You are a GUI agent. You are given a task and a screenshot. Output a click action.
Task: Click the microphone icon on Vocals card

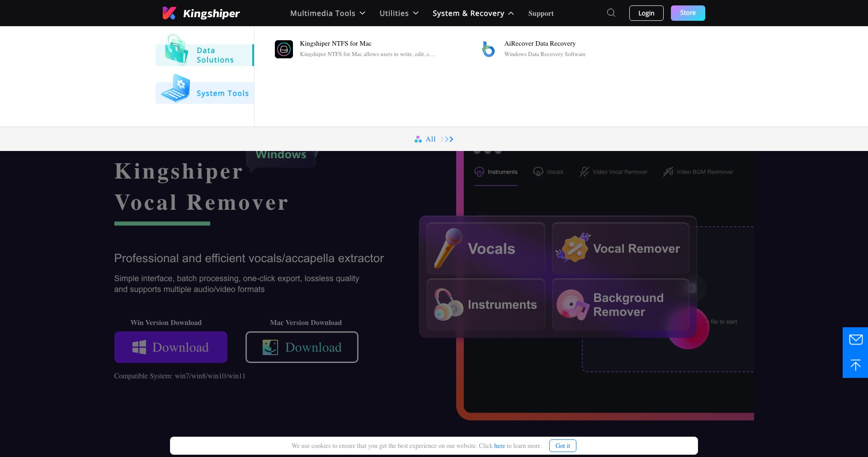click(x=448, y=248)
